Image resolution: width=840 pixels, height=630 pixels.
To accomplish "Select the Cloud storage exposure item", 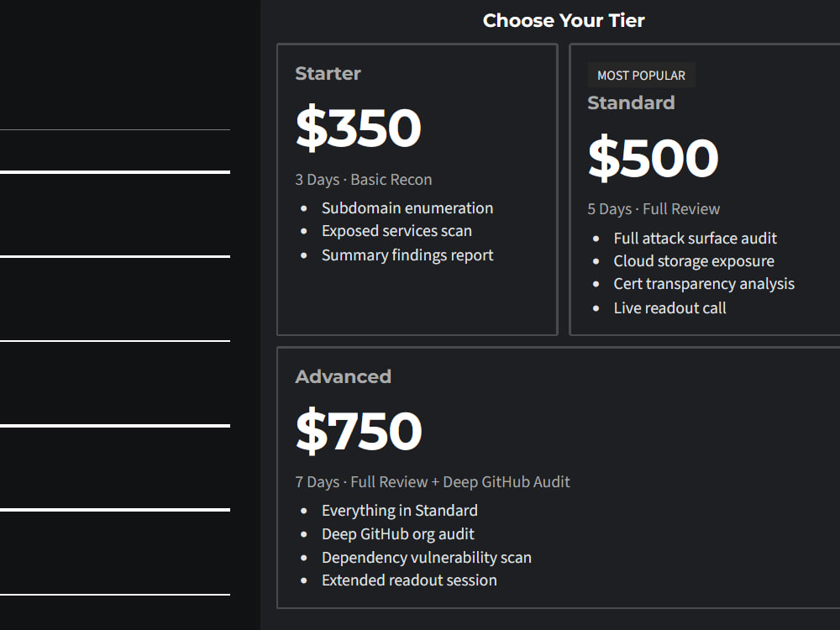I will click(x=694, y=261).
